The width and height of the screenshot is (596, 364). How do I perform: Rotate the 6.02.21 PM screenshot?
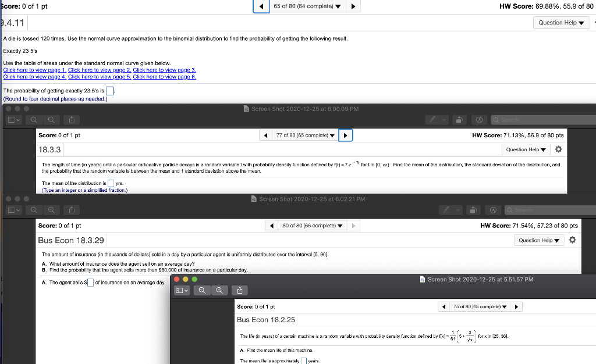[x=473, y=210]
